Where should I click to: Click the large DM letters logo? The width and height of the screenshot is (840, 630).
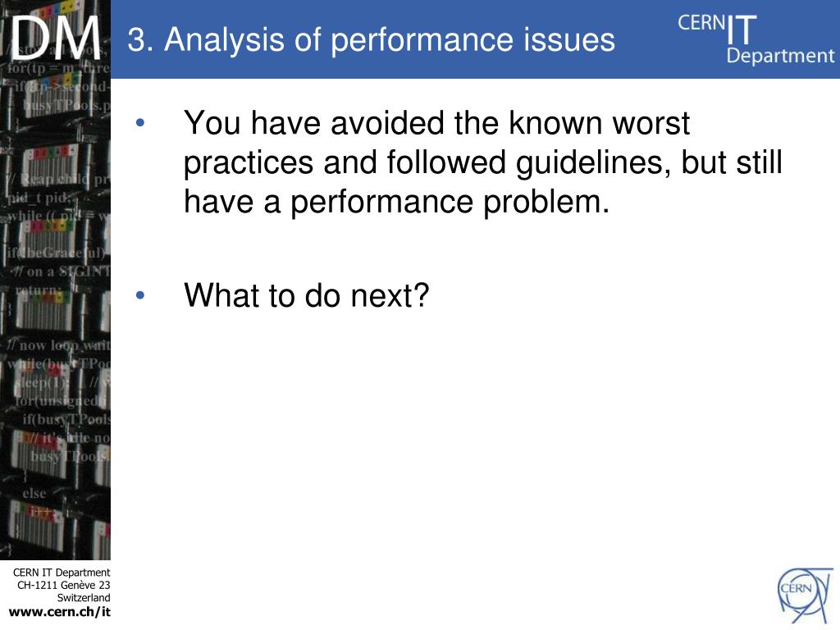(x=56, y=38)
